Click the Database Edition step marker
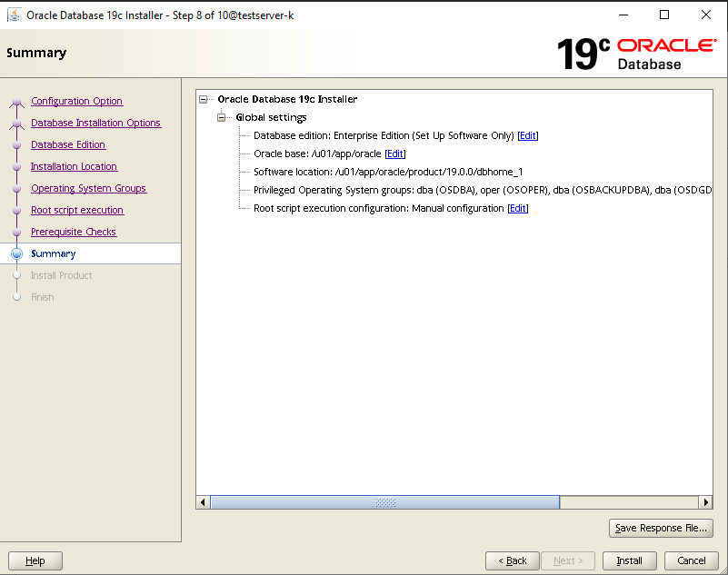Image resolution: width=728 pixels, height=575 pixels. coord(16,144)
